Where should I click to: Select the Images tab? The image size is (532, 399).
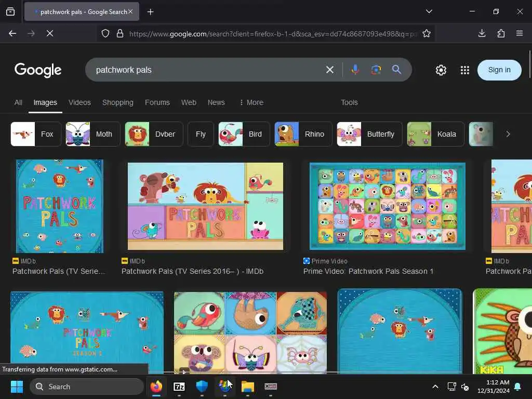pyautogui.click(x=45, y=102)
